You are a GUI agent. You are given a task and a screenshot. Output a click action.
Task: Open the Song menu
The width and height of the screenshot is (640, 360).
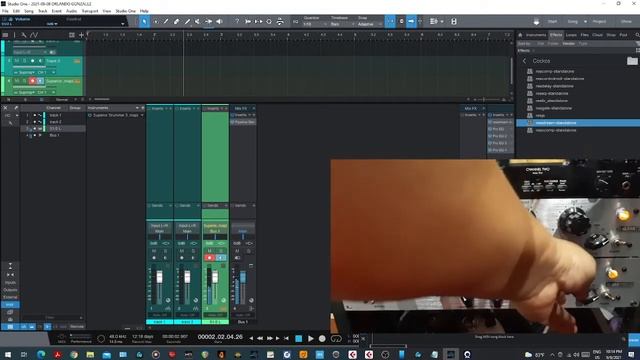point(29,11)
